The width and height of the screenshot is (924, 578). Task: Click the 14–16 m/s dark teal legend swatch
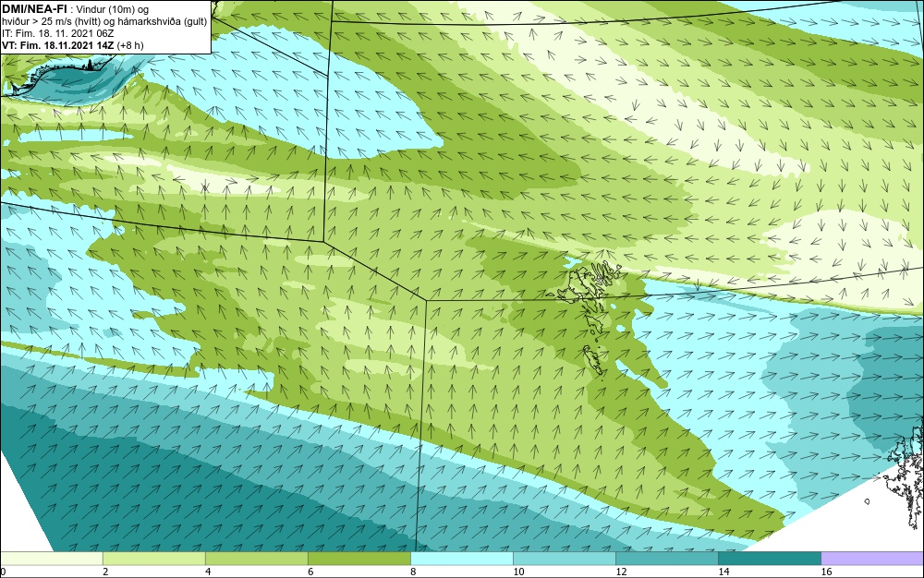tap(770, 559)
